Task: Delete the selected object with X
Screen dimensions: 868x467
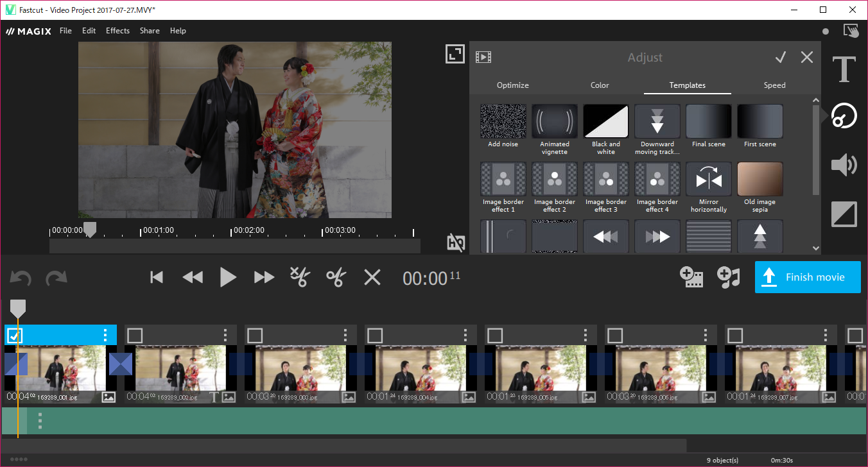Action: 372,277
